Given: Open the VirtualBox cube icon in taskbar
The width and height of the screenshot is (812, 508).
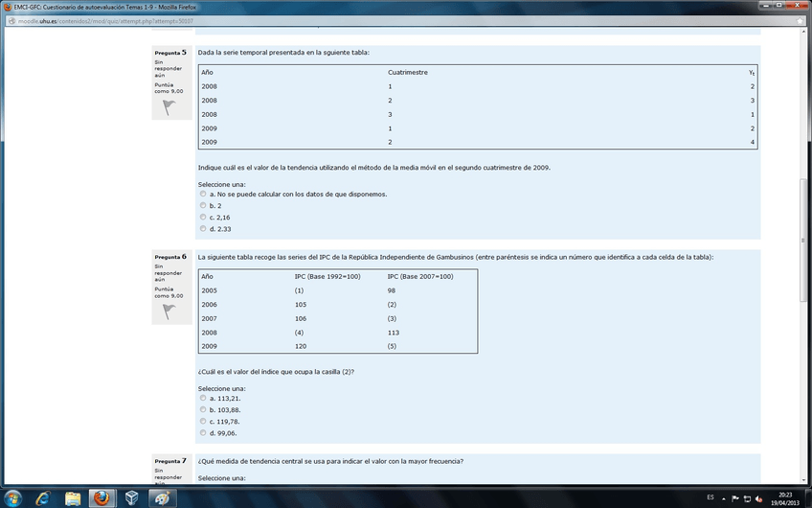Looking at the screenshot, I should click(132, 498).
